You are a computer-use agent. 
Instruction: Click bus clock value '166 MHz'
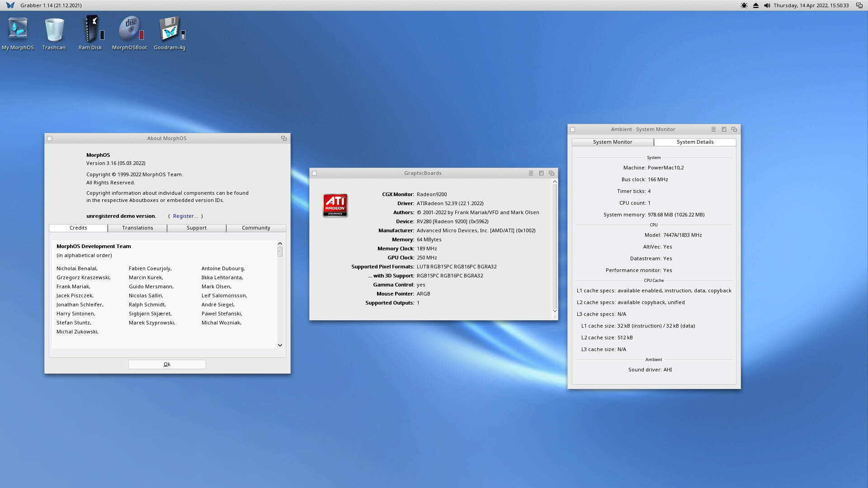658,179
